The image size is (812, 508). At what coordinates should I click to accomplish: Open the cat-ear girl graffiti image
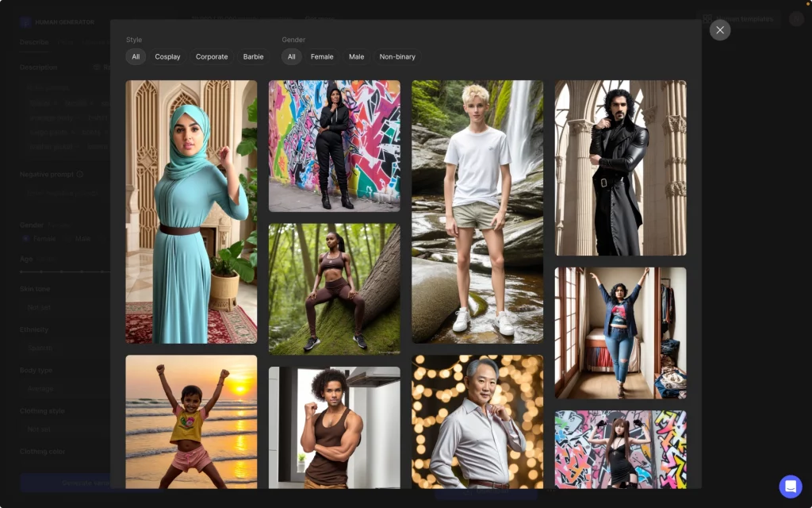click(621, 449)
